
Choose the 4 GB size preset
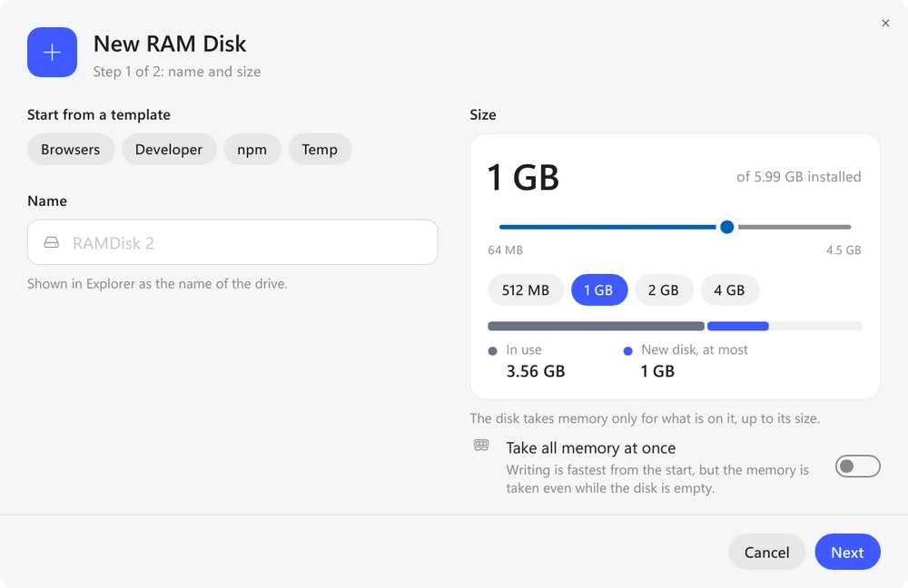730,290
